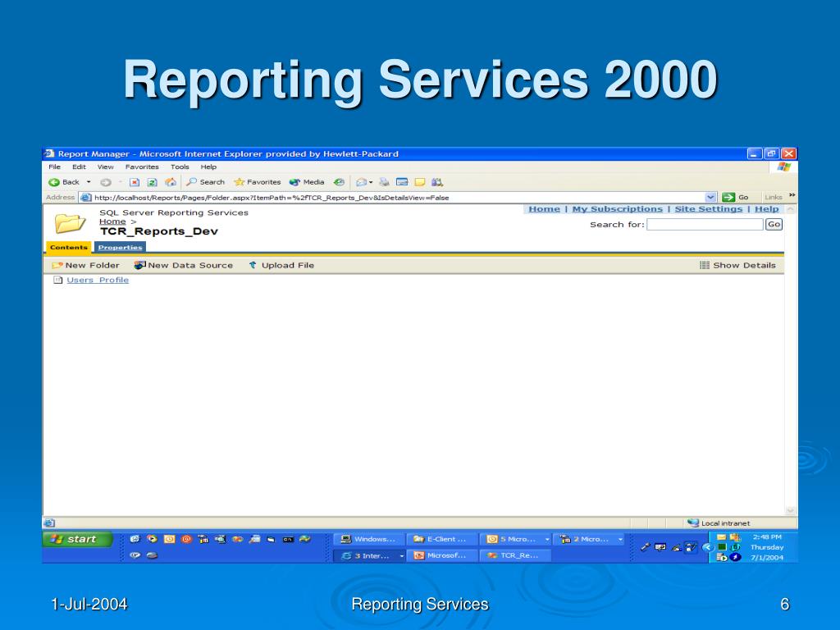840x630 pixels.
Task: Open My Subscriptions link
Action: [617, 209]
